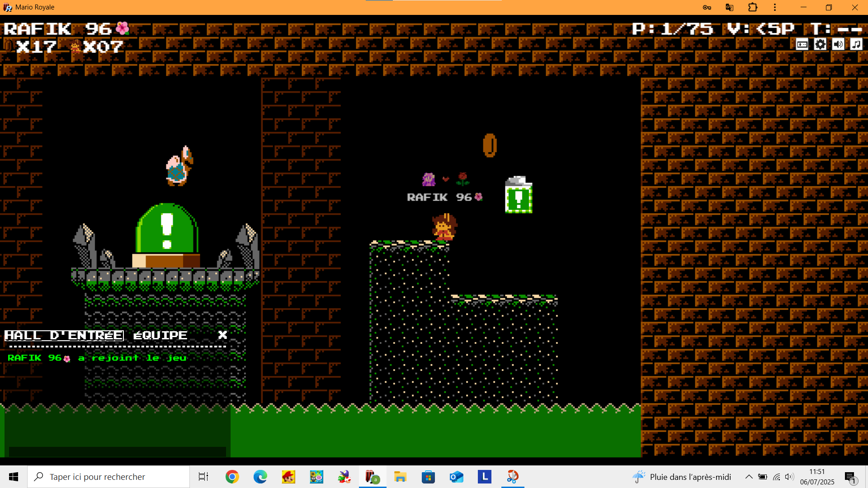868x488 pixels.
Task: Click the V:<SP indicator
Action: point(761,29)
